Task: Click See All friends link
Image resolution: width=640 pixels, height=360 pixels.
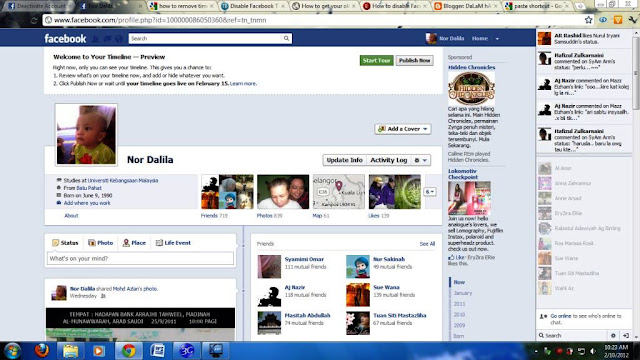Action: tap(427, 244)
